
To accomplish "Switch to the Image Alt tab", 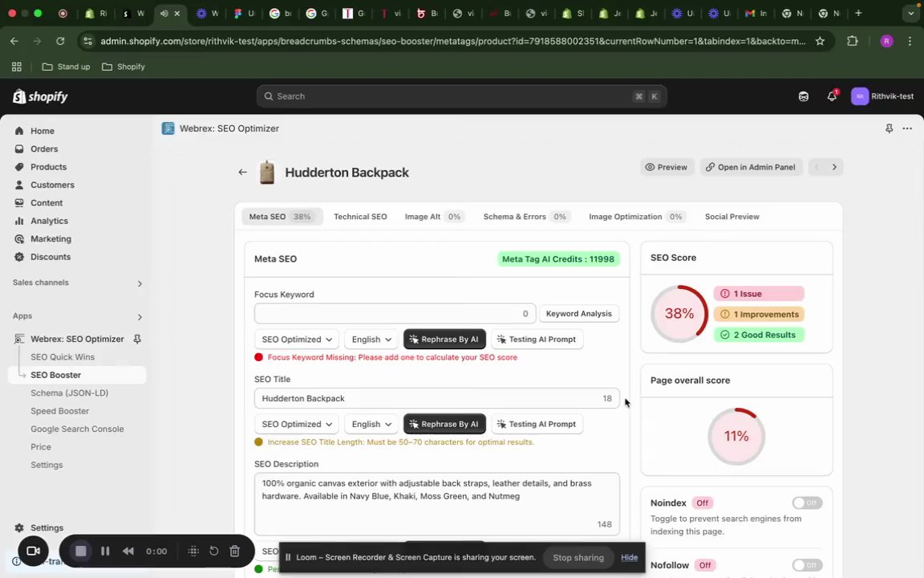I will pyautogui.click(x=434, y=217).
